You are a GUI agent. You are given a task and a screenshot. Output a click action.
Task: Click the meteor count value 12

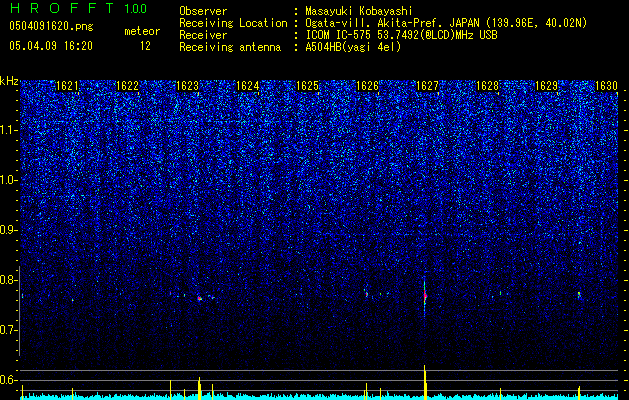145,46
